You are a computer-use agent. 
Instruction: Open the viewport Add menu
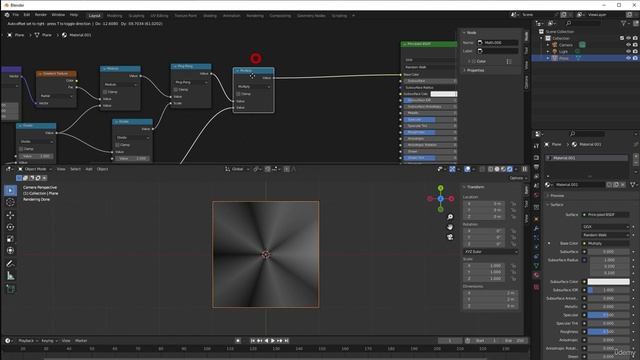(89, 169)
